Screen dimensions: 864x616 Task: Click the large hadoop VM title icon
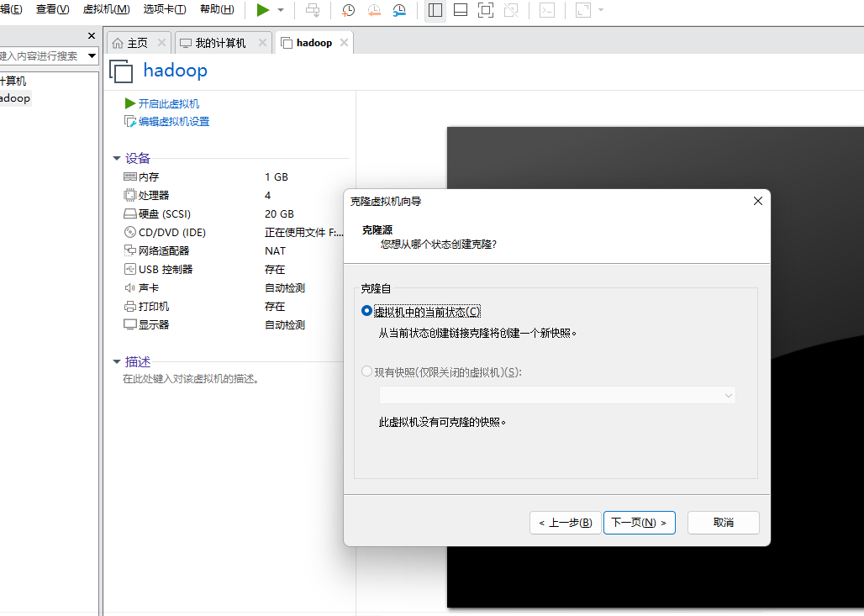click(x=121, y=71)
